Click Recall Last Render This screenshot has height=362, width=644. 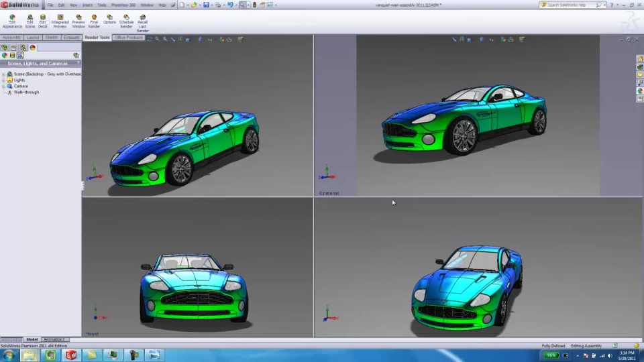(x=142, y=23)
